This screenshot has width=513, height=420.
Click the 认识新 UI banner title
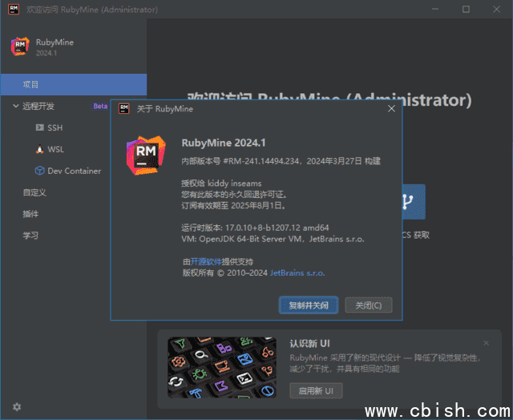coord(309,344)
